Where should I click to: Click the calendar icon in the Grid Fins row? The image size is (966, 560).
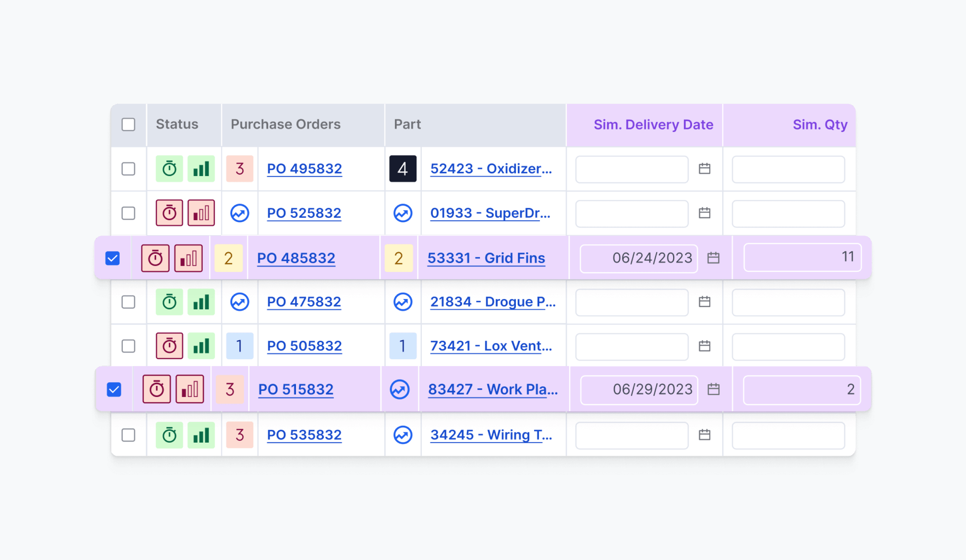click(713, 258)
